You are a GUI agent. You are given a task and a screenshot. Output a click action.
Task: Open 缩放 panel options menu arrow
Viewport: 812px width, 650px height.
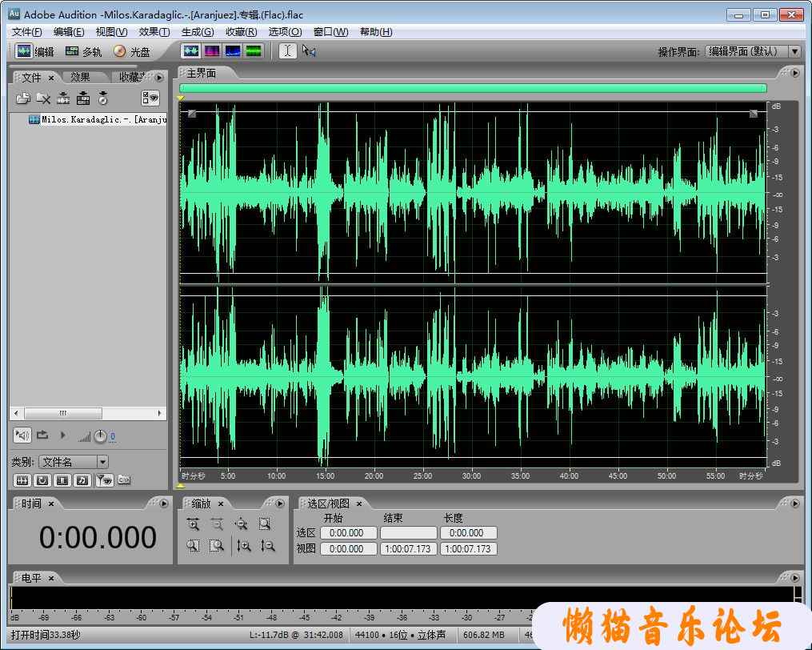click(x=280, y=504)
